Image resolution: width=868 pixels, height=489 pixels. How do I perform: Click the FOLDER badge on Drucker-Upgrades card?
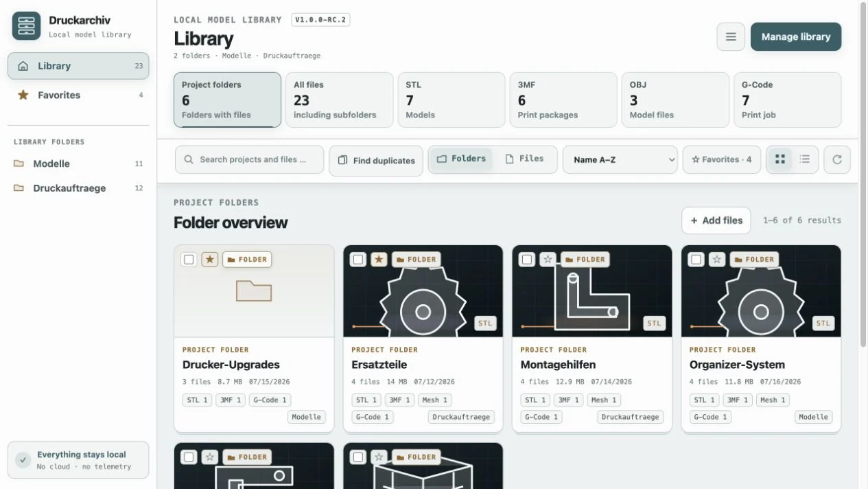247,260
